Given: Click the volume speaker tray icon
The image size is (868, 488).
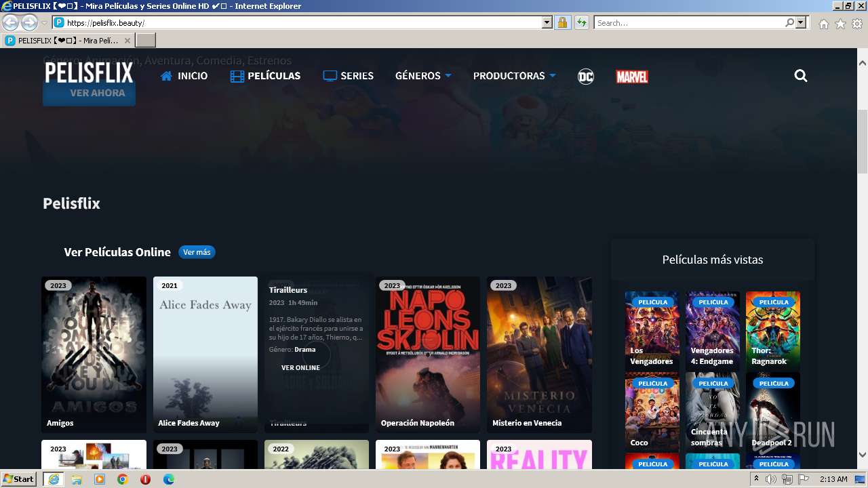Looking at the screenshot, I should 771,479.
